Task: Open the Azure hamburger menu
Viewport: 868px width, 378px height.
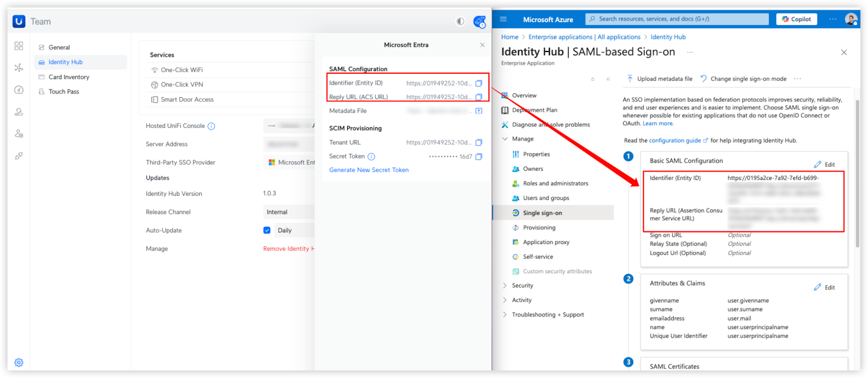Action: [x=503, y=19]
